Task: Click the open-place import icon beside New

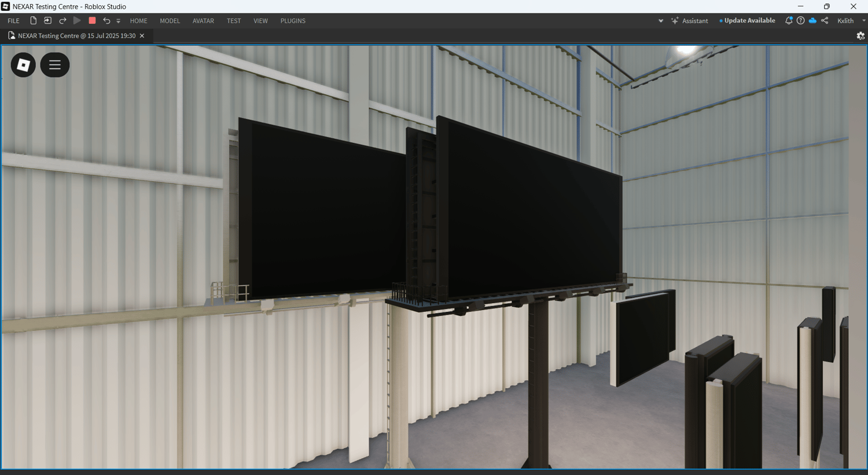Action: [x=47, y=21]
